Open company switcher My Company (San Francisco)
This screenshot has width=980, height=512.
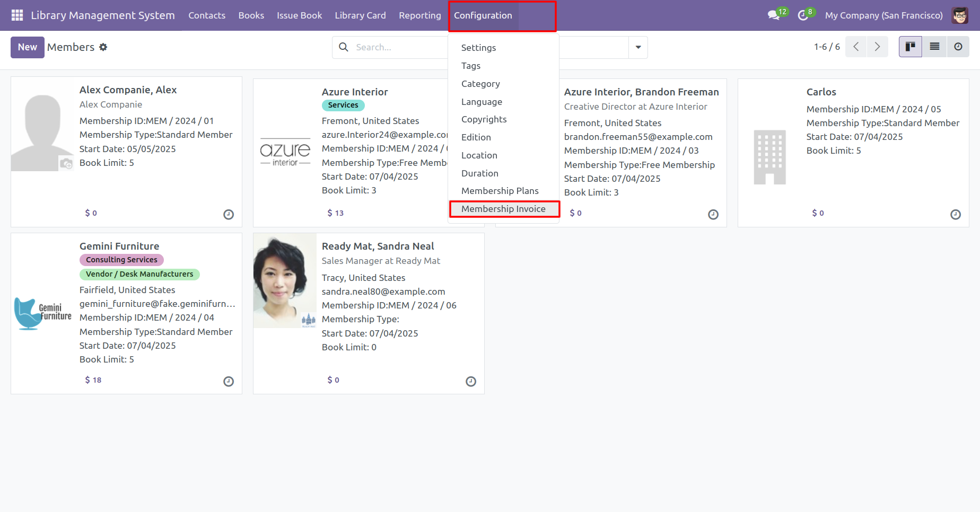tap(883, 15)
